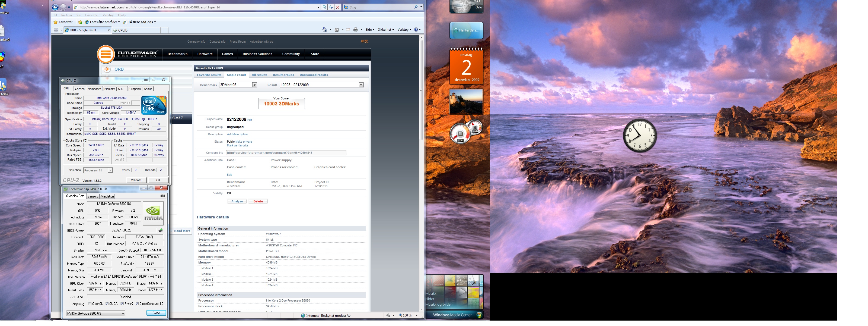Open the Rediger menu in the browser
The width and height of the screenshot is (868, 326).
click(67, 15)
